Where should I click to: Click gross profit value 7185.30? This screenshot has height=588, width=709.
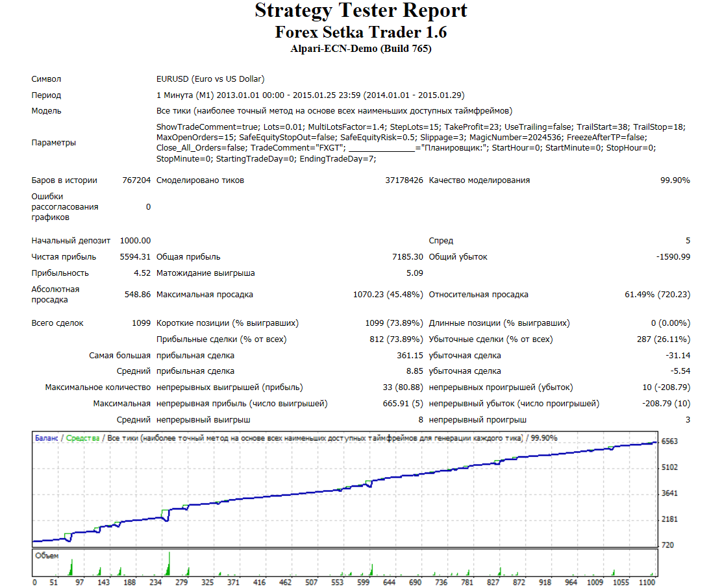(x=407, y=257)
